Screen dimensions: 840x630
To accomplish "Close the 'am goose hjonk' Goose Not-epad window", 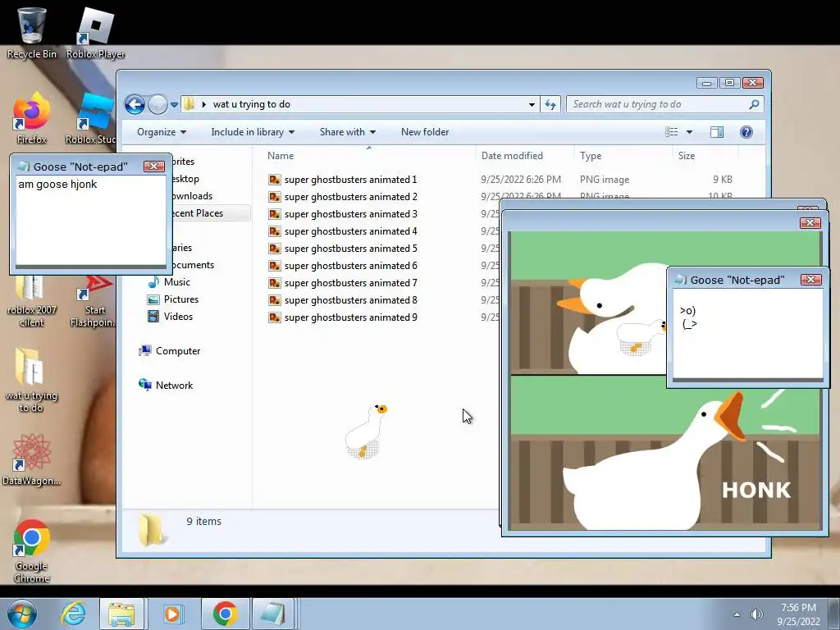I will pos(153,166).
